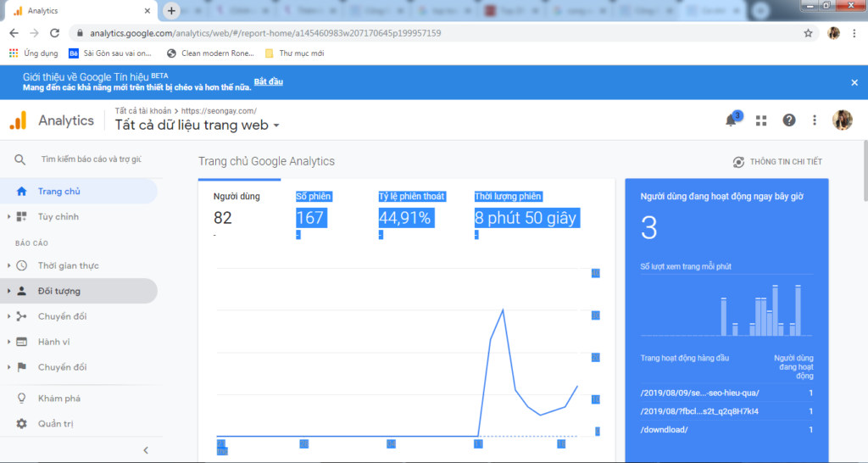Open notifications bell icon

pos(732,120)
